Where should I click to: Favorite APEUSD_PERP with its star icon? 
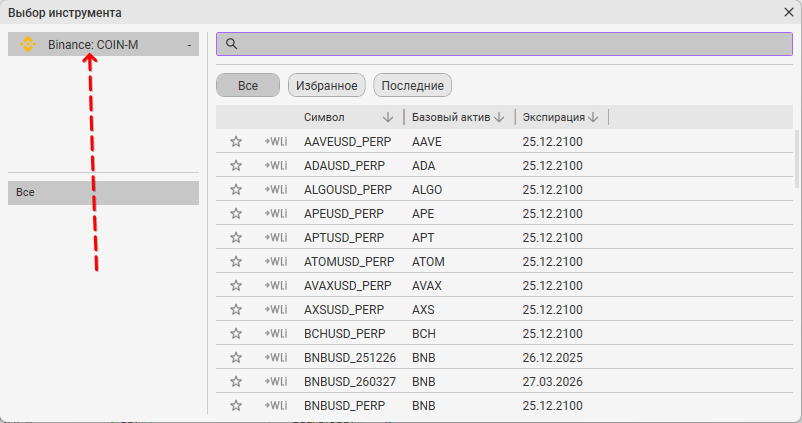click(236, 214)
